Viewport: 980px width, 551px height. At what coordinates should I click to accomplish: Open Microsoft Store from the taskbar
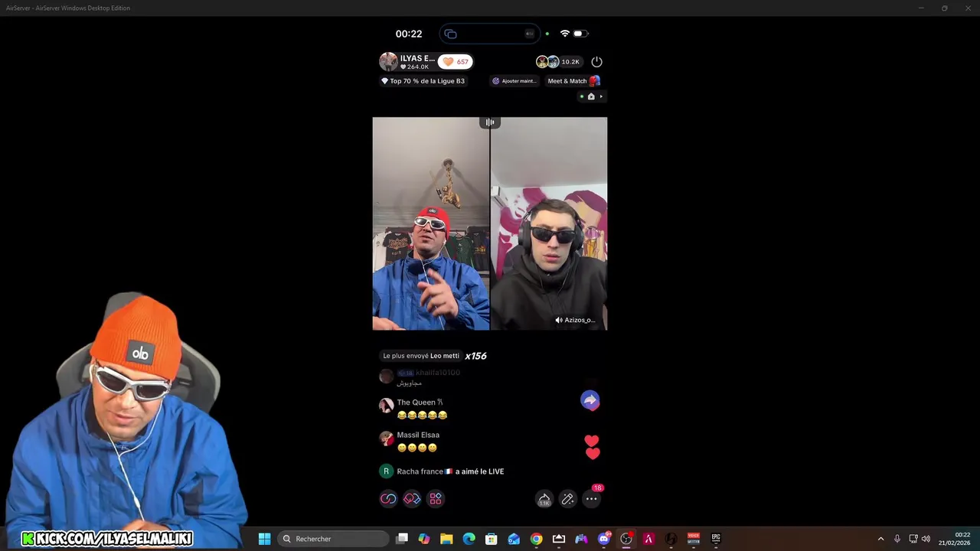pyautogui.click(x=492, y=539)
